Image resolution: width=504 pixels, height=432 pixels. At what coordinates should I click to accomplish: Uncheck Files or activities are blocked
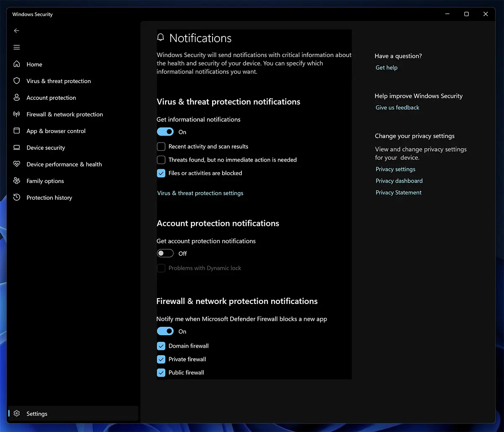161,173
